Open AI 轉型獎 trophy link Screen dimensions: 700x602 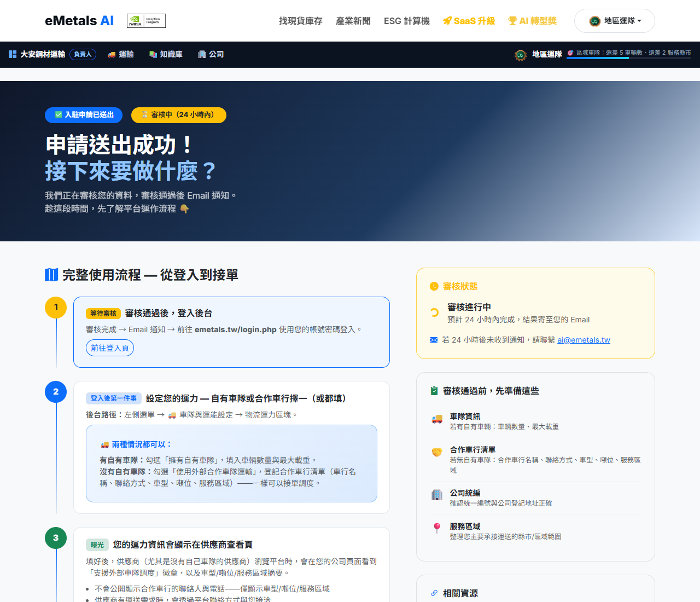pos(532,21)
